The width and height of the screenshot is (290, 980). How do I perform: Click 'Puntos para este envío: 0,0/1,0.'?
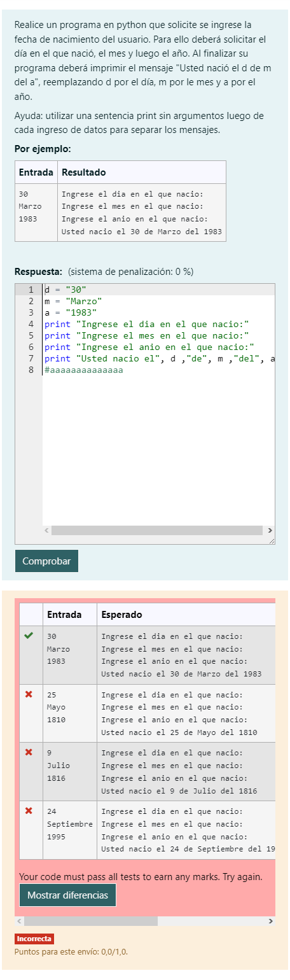point(71,951)
